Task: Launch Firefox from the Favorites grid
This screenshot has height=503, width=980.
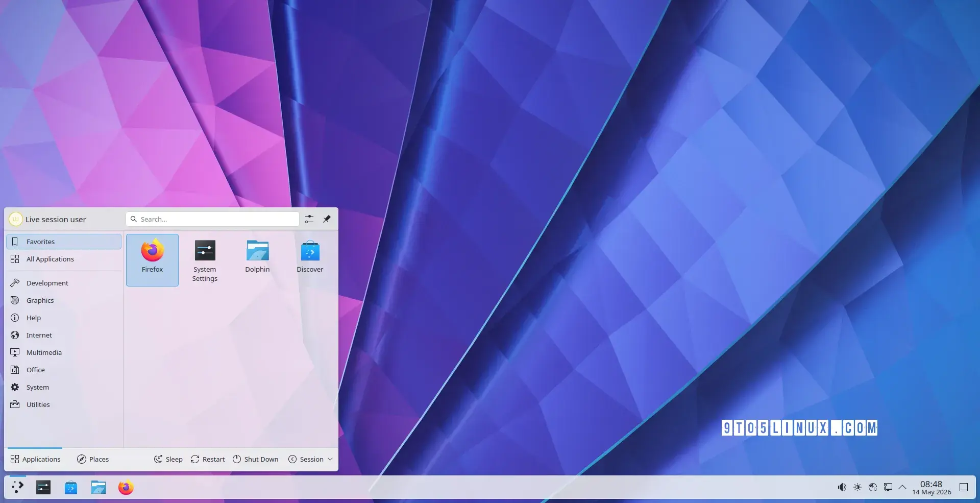Action: (x=152, y=260)
